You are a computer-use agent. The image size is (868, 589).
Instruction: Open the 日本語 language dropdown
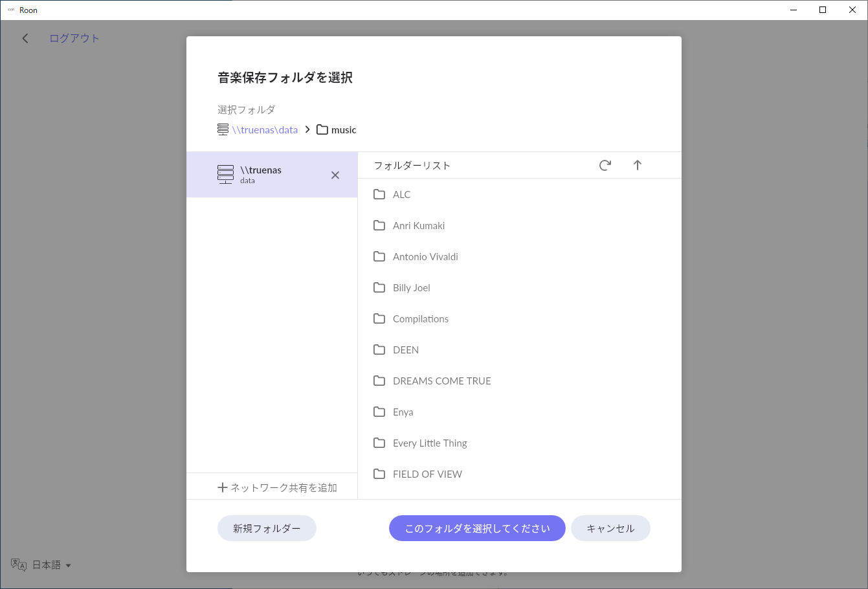52,565
